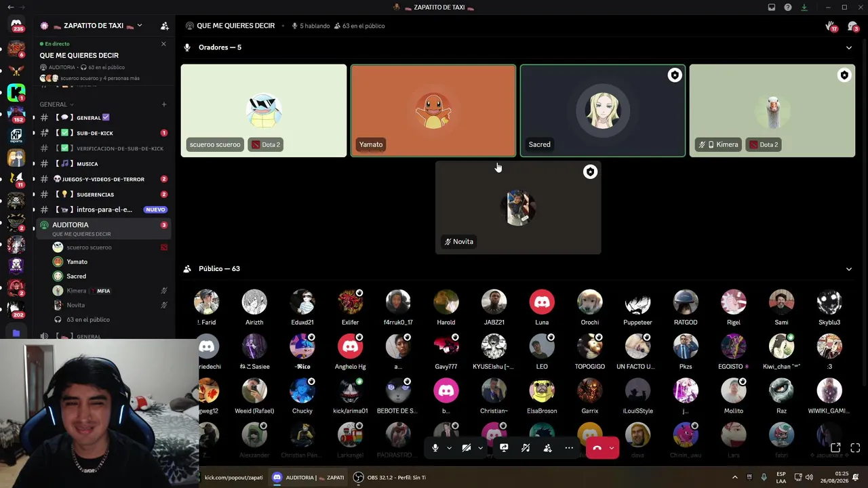868x488 pixels.
Task: Show hidden system tray icons
Action: [x=734, y=477]
